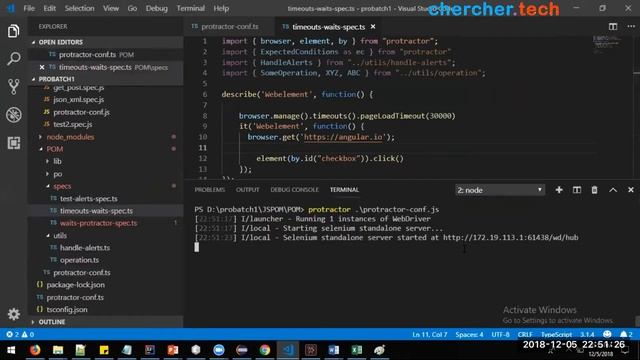Click 'Ln 11, Col 7' in status bar

(x=429, y=334)
